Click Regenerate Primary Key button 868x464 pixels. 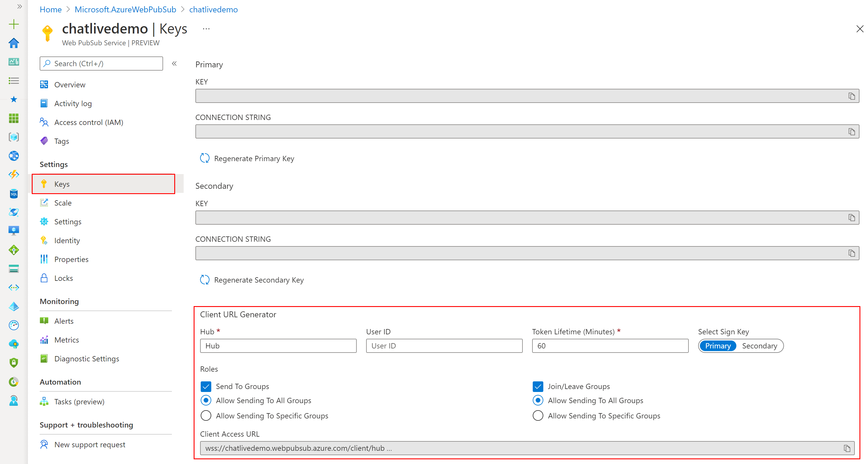247,158
